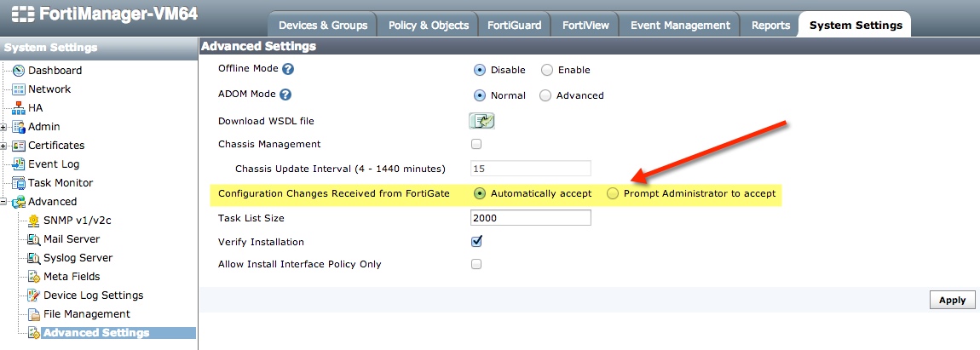Image resolution: width=980 pixels, height=350 pixels.
Task: Expand the Certificates tree node
Action: [x=4, y=146]
